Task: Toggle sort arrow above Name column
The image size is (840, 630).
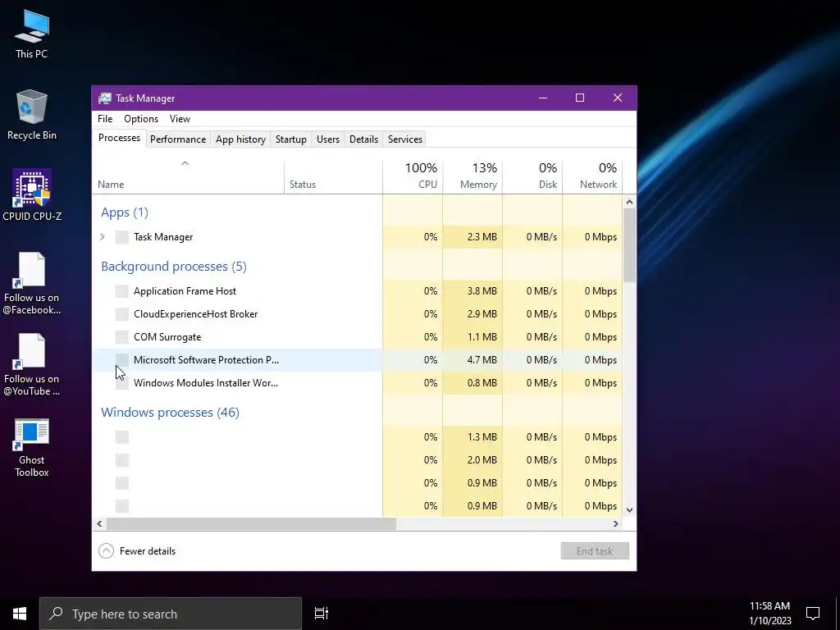Action: tap(185, 163)
